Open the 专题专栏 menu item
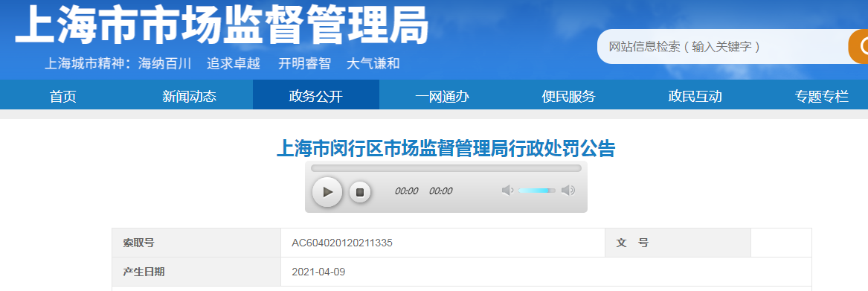This screenshot has width=868, height=291. [821, 97]
